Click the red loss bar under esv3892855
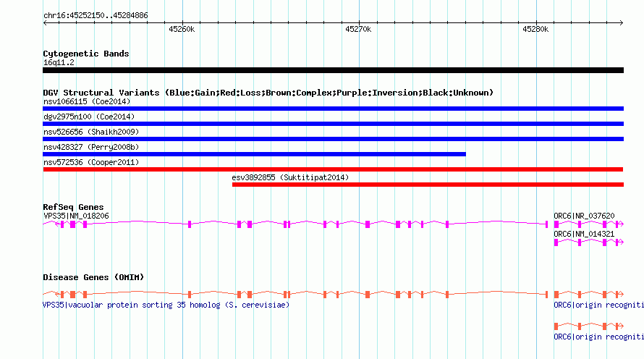This screenshot has width=644, height=359. pos(428,185)
